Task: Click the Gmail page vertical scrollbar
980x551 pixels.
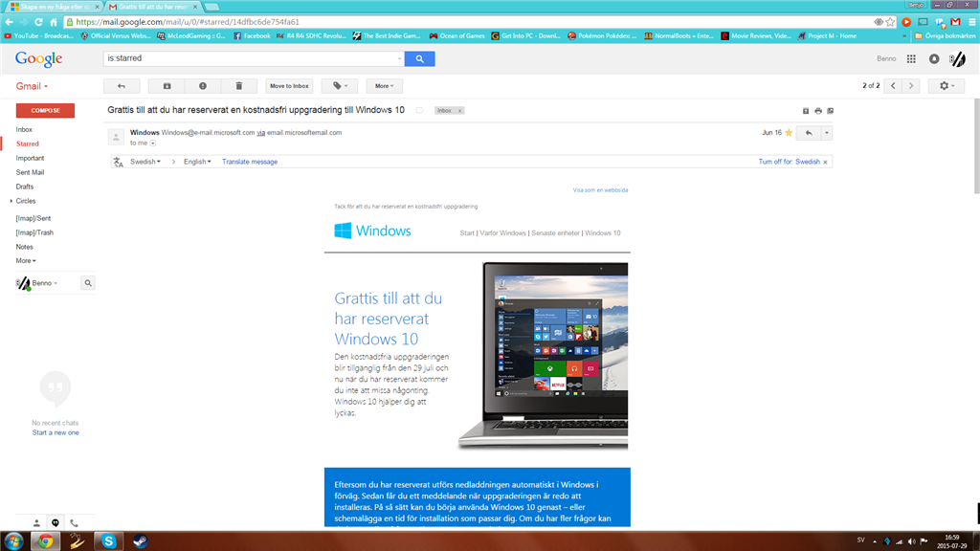Action: pyautogui.click(x=977, y=146)
